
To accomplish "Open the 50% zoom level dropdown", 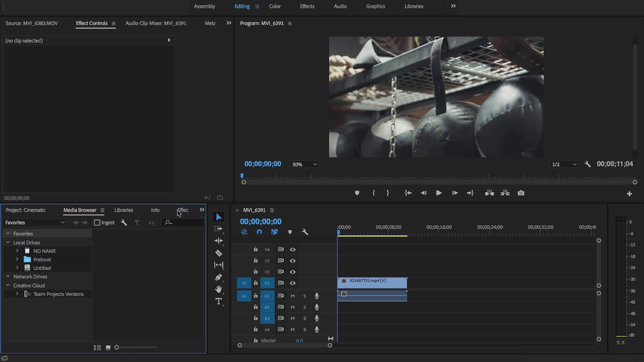I will (304, 164).
